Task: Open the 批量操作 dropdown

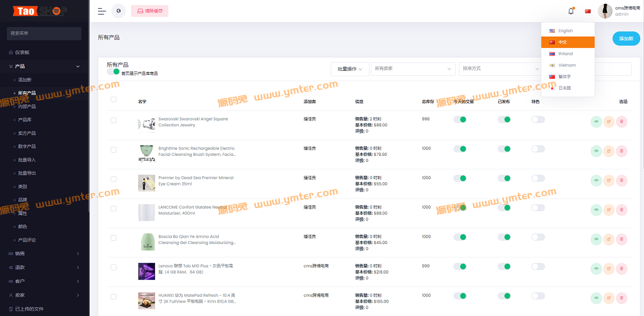Action: coord(350,69)
